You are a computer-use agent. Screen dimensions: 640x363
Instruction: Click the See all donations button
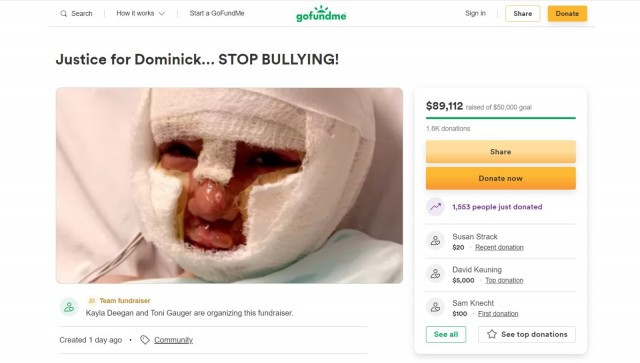446,334
